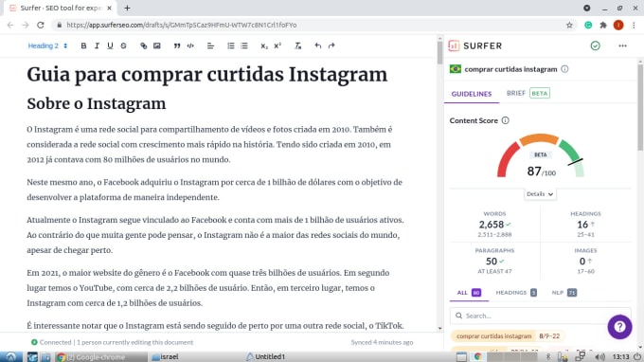Click the scroll down arrow of the editor
Viewport: 644px width, 362px height.
click(x=439, y=328)
